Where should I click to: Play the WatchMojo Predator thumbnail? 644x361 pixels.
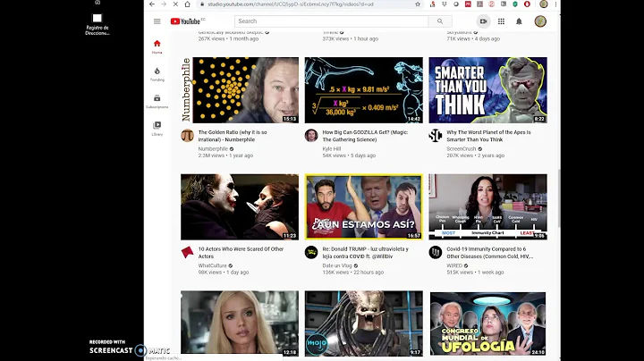[x=363, y=323]
